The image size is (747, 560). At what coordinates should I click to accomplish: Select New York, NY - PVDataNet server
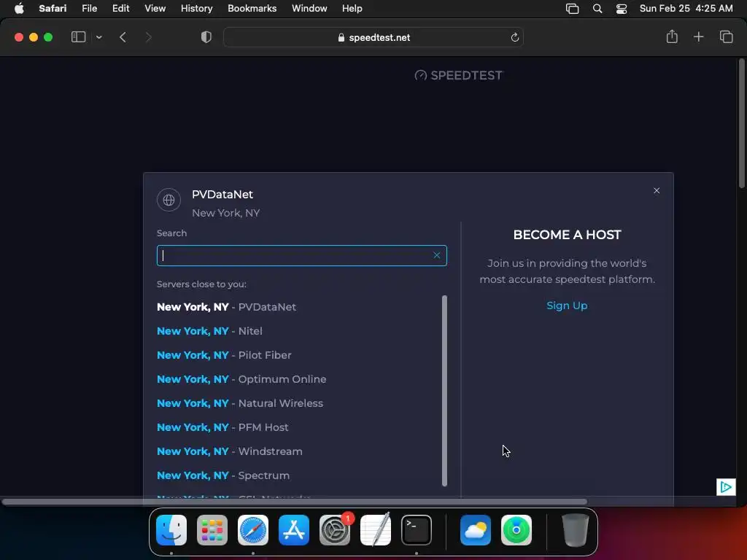[x=226, y=307]
